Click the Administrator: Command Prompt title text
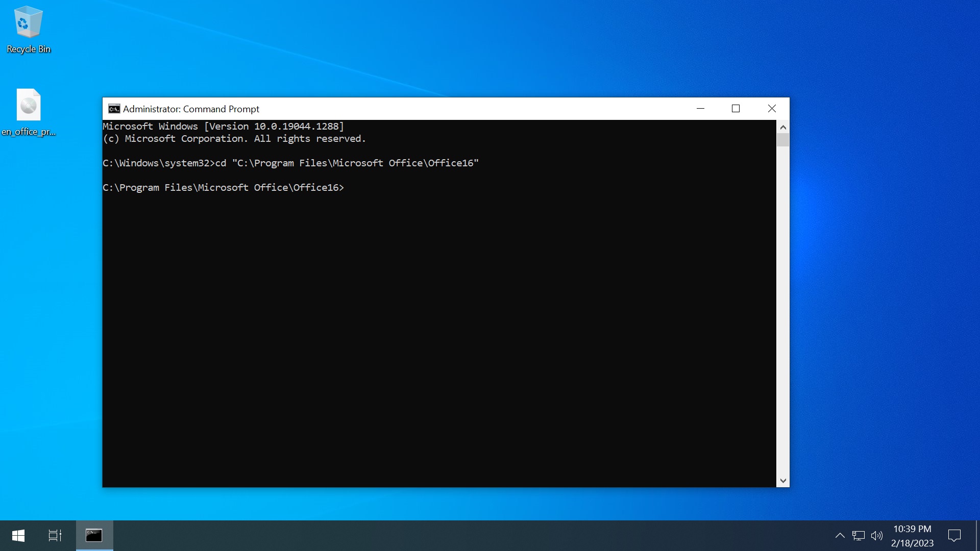This screenshot has height=551, width=980. [x=191, y=109]
